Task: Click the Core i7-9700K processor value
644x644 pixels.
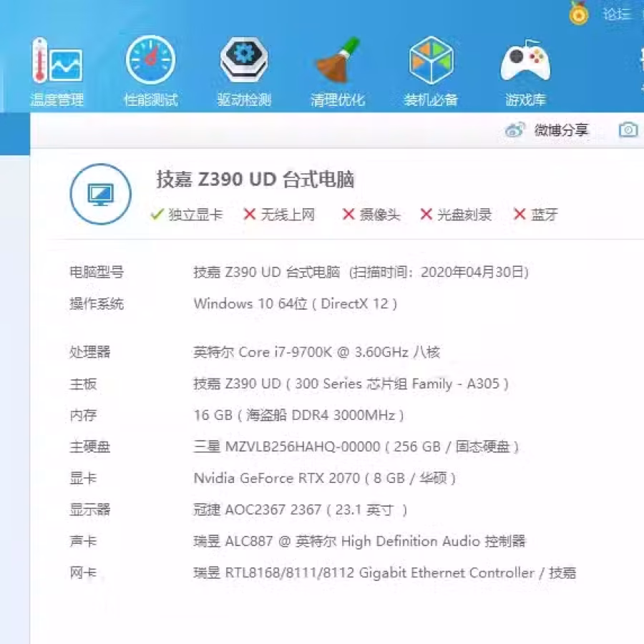Action: 317,352
